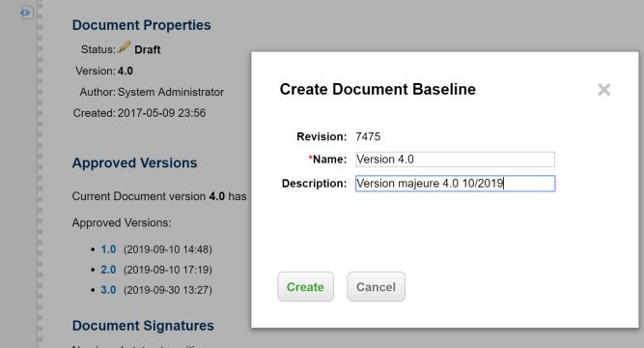
Task: Open approved version 3.0 link
Action: point(108,290)
